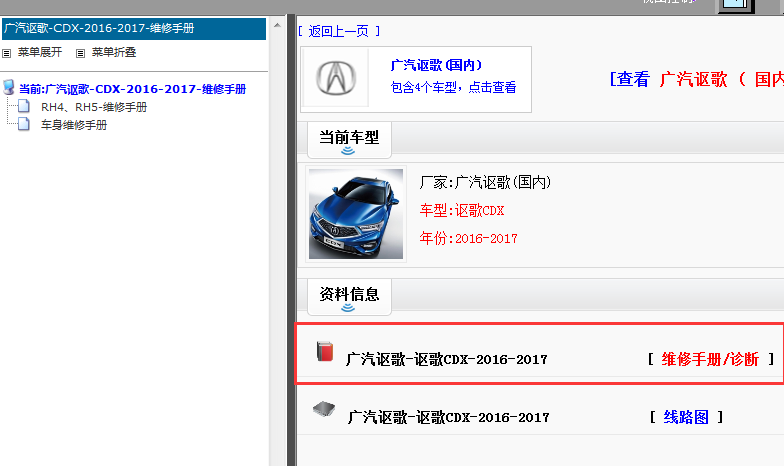The image size is (784, 466).
Task: Open RH4、RH5-维修手册 tree item
Action: pos(94,107)
